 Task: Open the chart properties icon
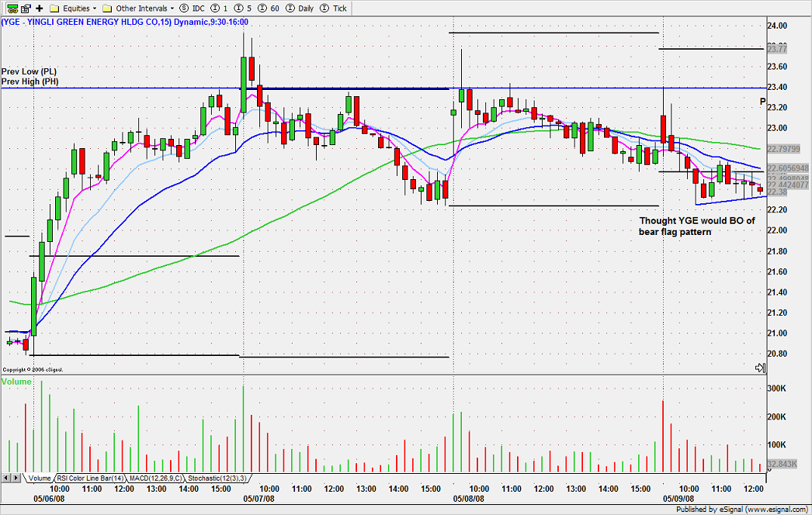click(x=26, y=9)
